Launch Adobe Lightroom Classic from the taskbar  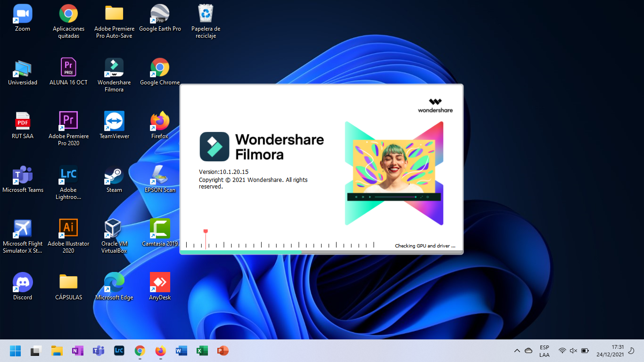click(x=119, y=351)
